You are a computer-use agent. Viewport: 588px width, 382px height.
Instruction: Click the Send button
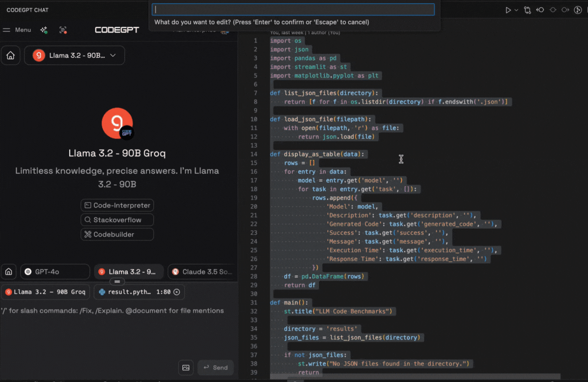click(215, 367)
